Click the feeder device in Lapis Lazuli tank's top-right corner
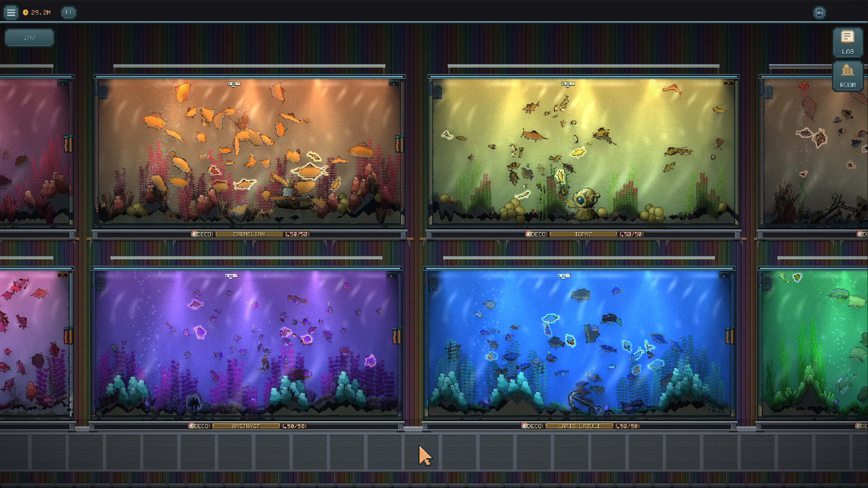Screen dimensions: 868x488 pyautogui.click(x=724, y=275)
